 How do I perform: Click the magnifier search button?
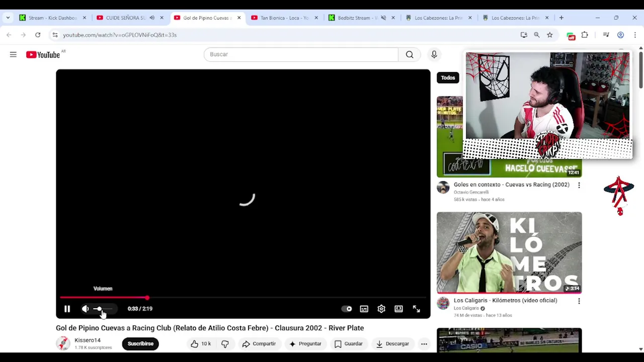[x=410, y=54]
